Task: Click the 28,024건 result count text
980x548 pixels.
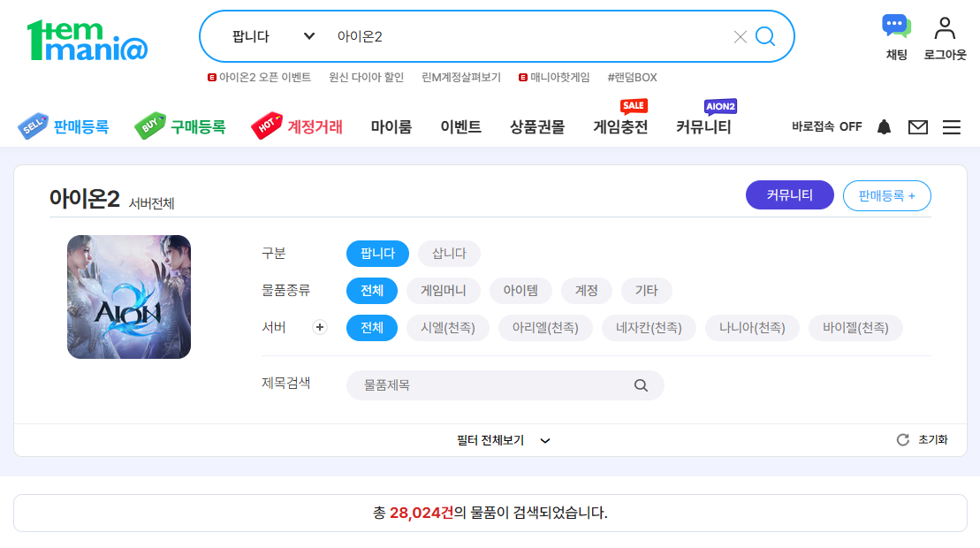Action: 422,513
